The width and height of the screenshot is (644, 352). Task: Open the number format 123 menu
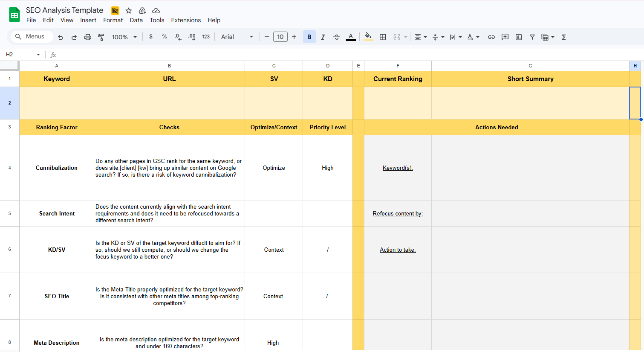[206, 37]
